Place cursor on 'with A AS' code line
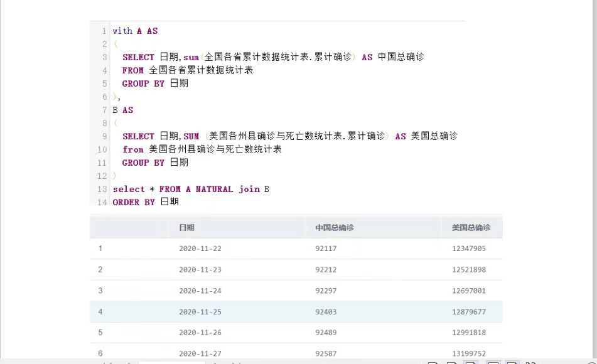The height and width of the screenshot is (364, 597). pyautogui.click(x=135, y=31)
